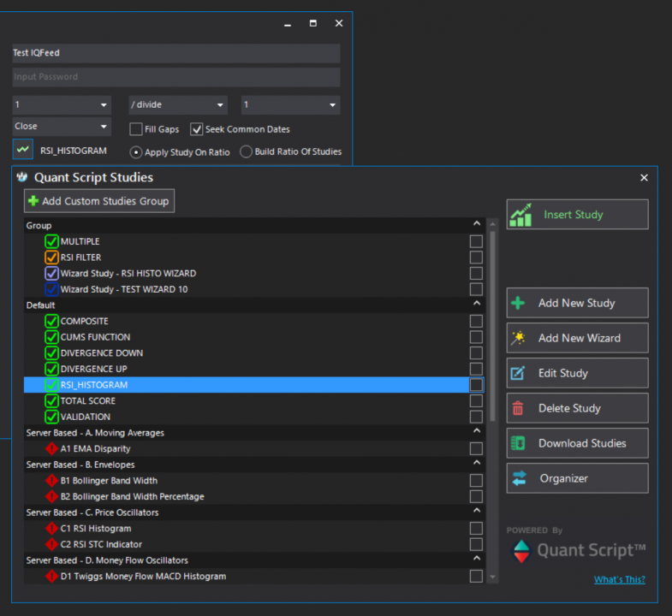Click the blue check icon beside TEST WIZARD 10
This screenshot has width=672, height=616.
tap(51, 288)
